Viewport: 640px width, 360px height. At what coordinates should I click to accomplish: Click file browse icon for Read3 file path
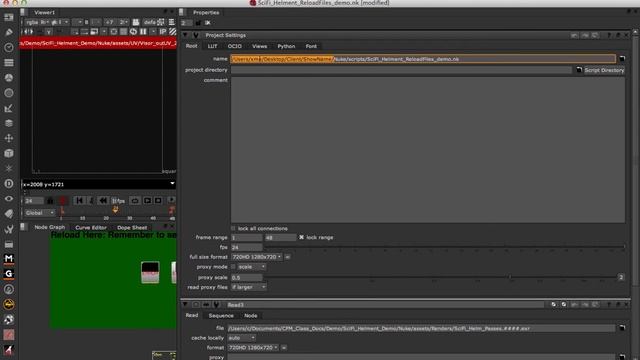[622, 328]
